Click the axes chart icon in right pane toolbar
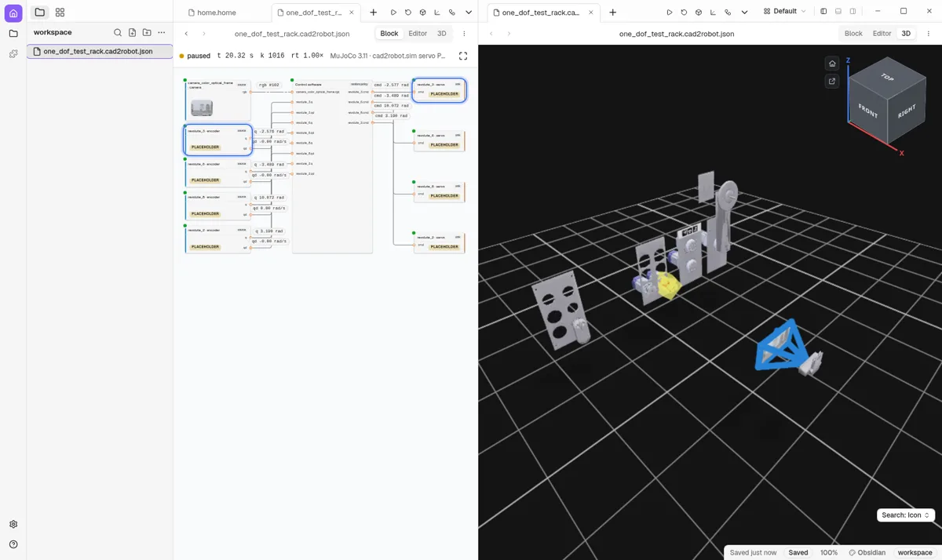 (713, 13)
